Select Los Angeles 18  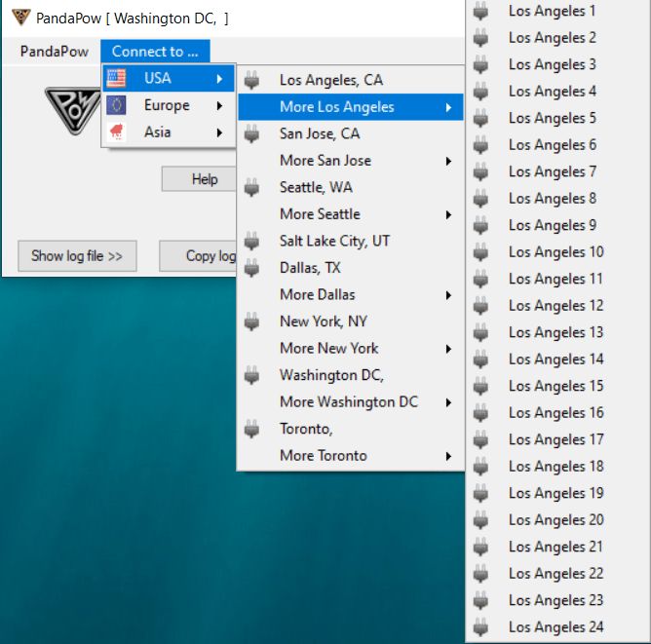coord(557,466)
